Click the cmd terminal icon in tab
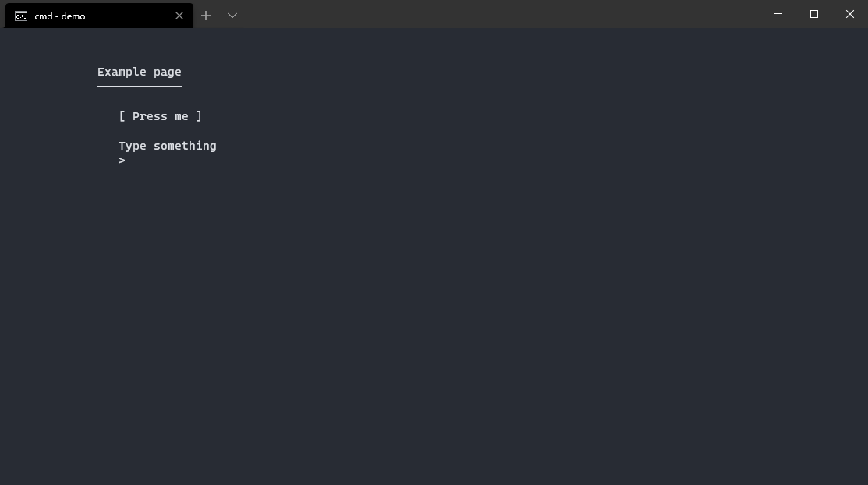868x485 pixels. [21, 16]
